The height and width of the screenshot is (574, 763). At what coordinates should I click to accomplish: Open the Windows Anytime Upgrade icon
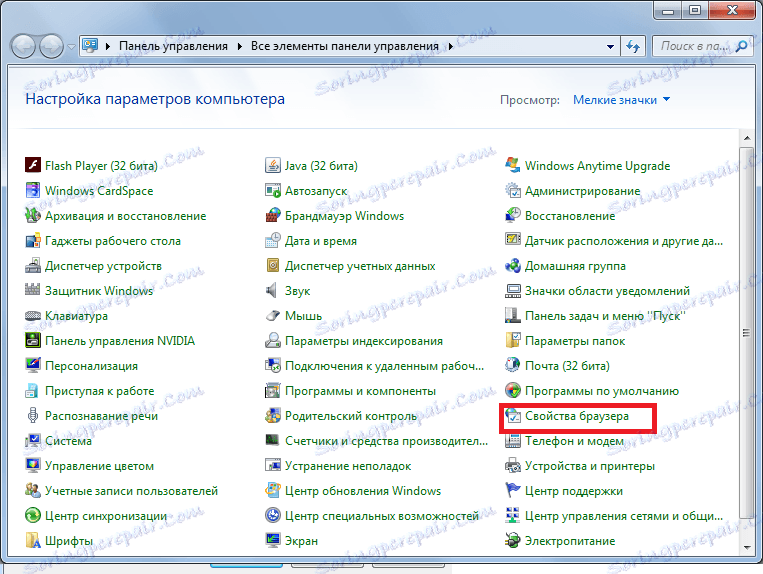(512, 165)
